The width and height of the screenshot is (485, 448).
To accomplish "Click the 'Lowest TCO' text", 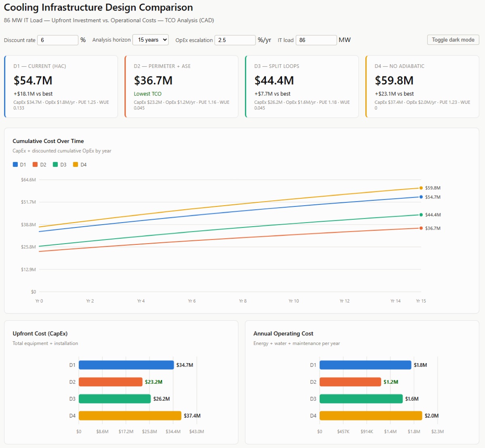I will tap(148, 94).
